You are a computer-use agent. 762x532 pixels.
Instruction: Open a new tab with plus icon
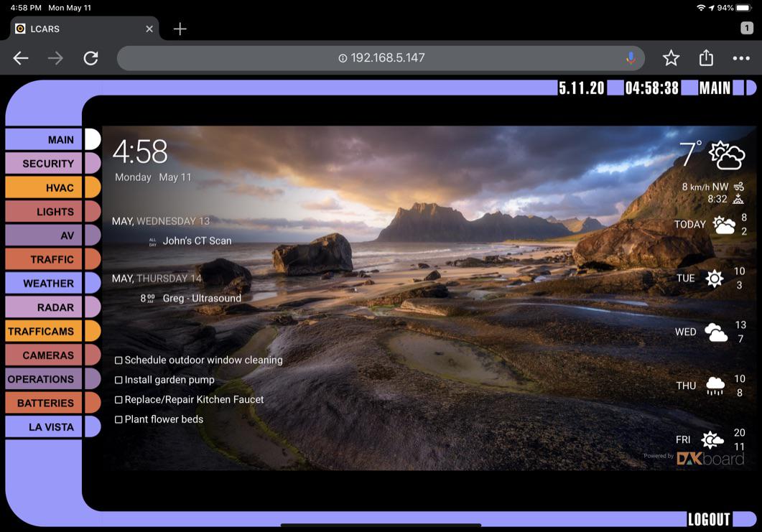[x=180, y=29]
